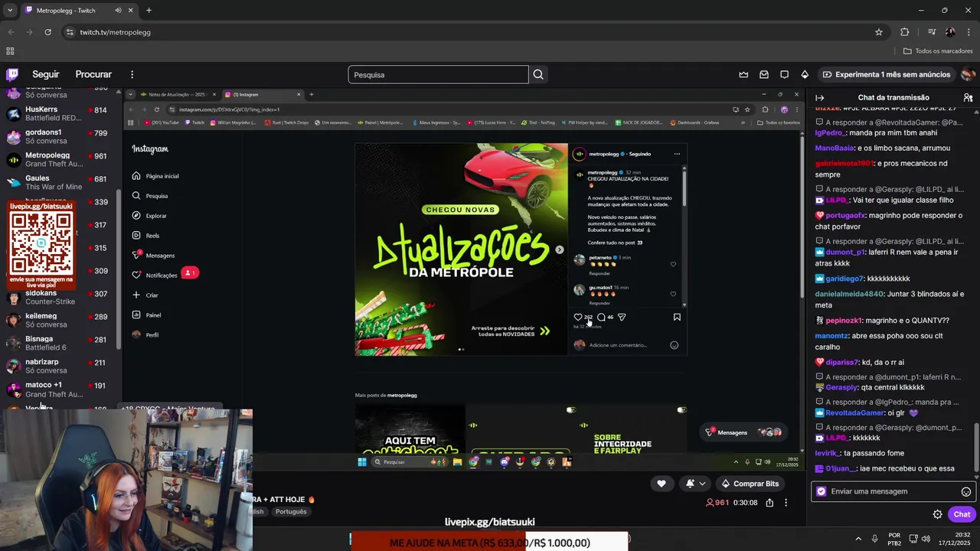Click the Enviar uma mensagem chat input
Image resolution: width=980 pixels, height=551 pixels.
coord(893,492)
